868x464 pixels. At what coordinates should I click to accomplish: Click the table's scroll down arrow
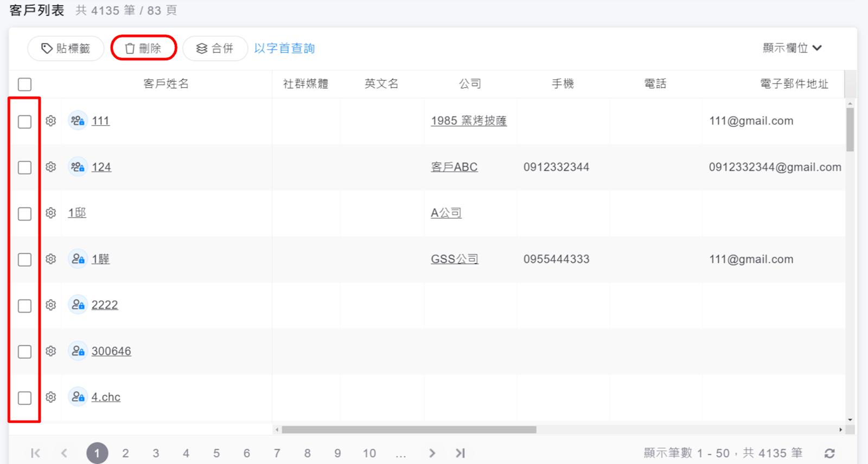[x=850, y=420]
